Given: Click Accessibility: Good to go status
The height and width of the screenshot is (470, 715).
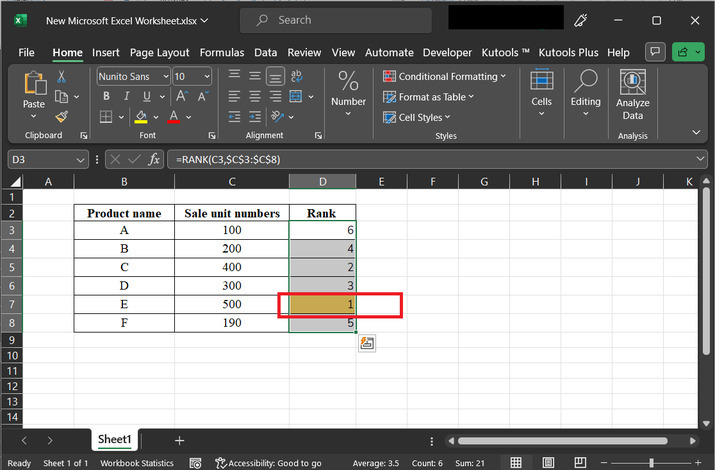Looking at the screenshot, I should pyautogui.click(x=268, y=463).
